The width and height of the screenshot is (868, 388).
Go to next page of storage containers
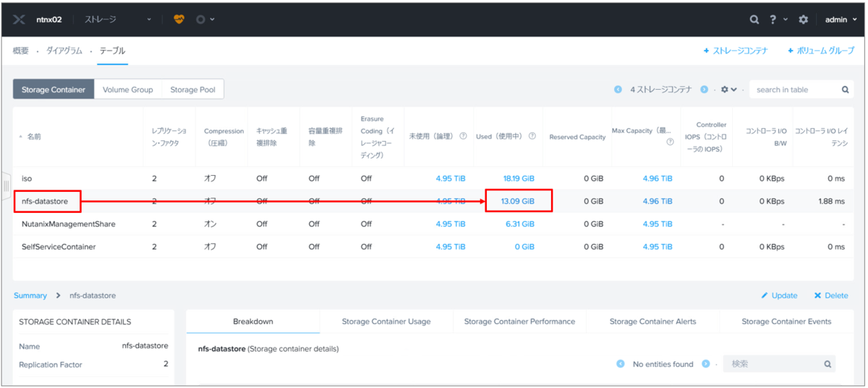(704, 90)
